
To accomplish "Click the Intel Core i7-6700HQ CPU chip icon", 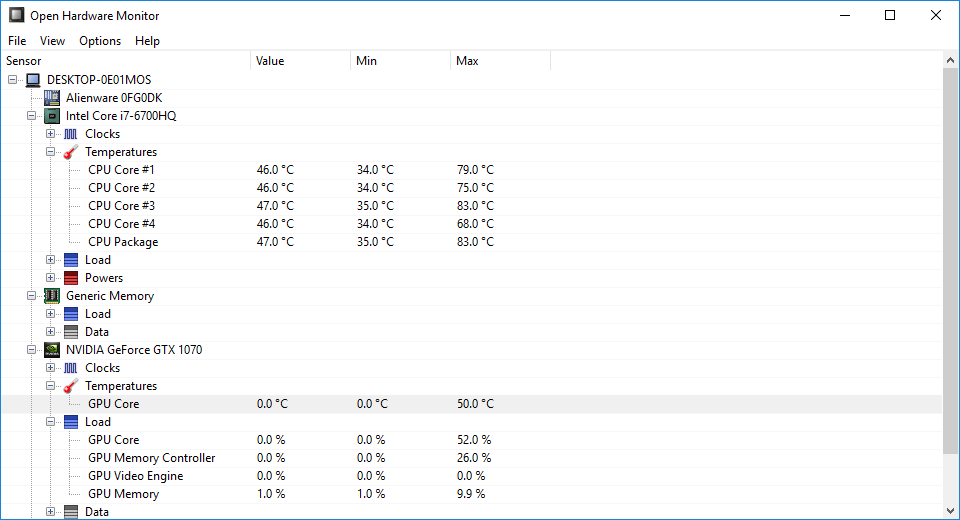I will click(x=52, y=116).
